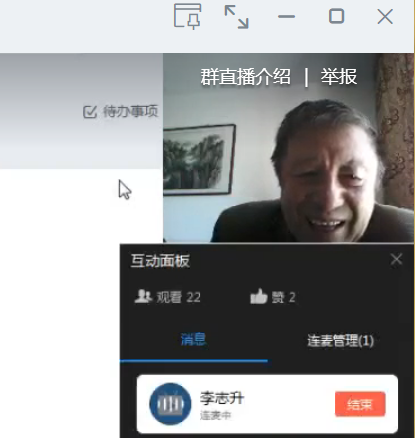Viewport: 415px width, 438px height.
Task: Switch to the 消息 tab
Action: (193, 339)
